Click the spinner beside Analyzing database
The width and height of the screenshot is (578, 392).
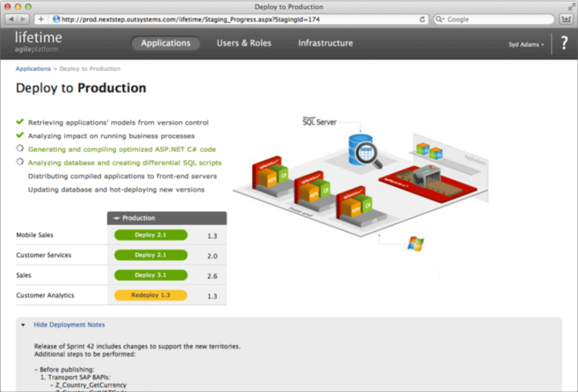click(x=20, y=162)
